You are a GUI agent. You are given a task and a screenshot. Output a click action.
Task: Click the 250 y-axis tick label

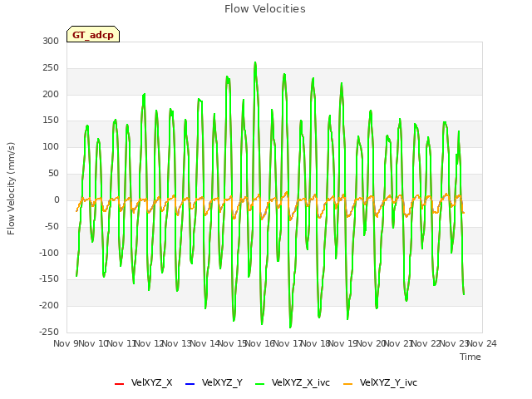tap(51, 68)
